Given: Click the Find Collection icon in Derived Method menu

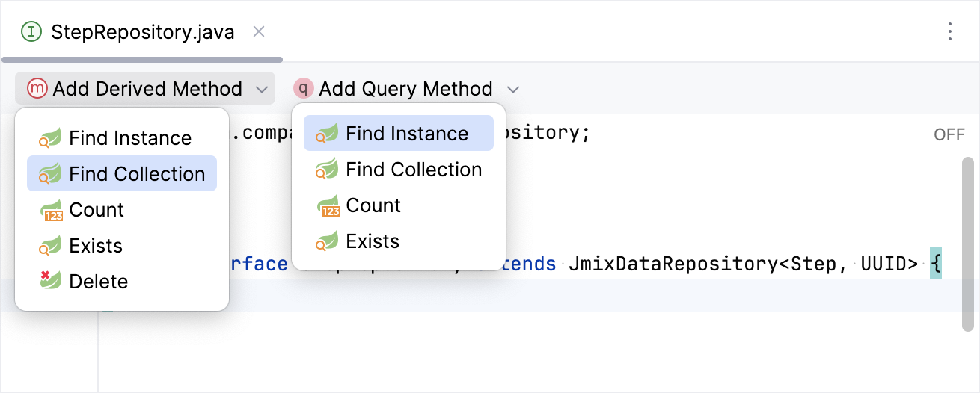Looking at the screenshot, I should click(50, 174).
